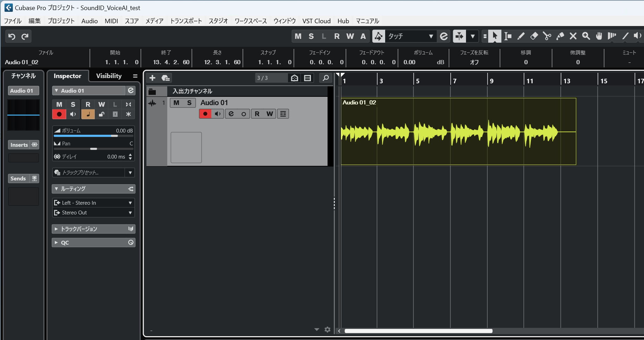Collapse the Audio 01 Inspector section
The height and width of the screenshot is (340, 644).
point(57,91)
